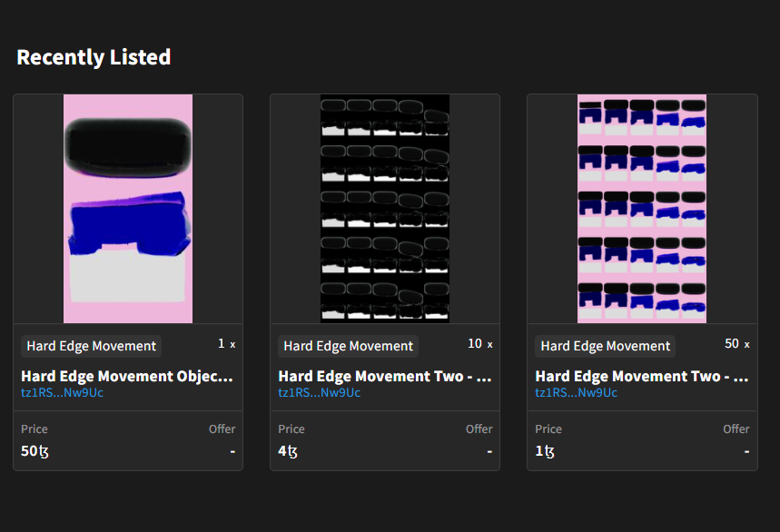Select the 50 tez price value
The image size is (780, 532).
tap(35, 451)
